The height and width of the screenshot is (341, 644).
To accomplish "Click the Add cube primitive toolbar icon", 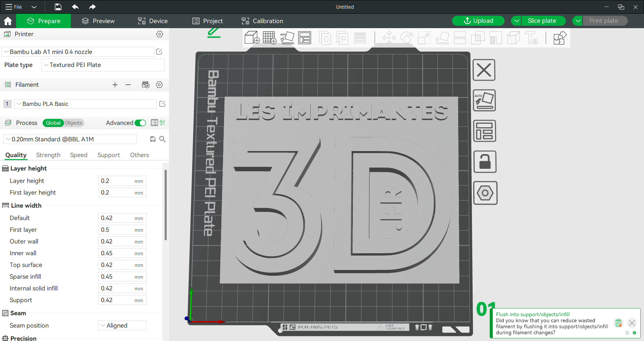I will (x=252, y=38).
